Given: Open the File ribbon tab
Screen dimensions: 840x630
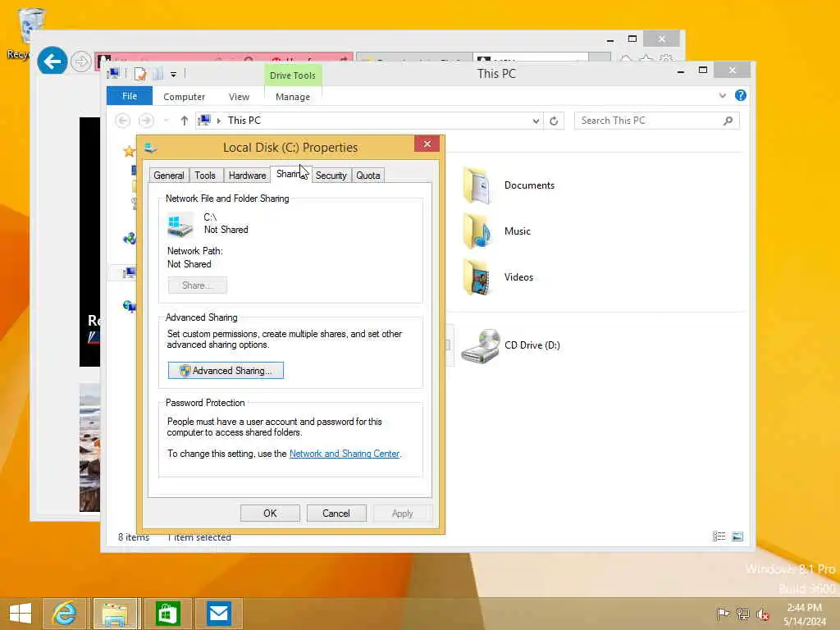Looking at the screenshot, I should pyautogui.click(x=130, y=96).
